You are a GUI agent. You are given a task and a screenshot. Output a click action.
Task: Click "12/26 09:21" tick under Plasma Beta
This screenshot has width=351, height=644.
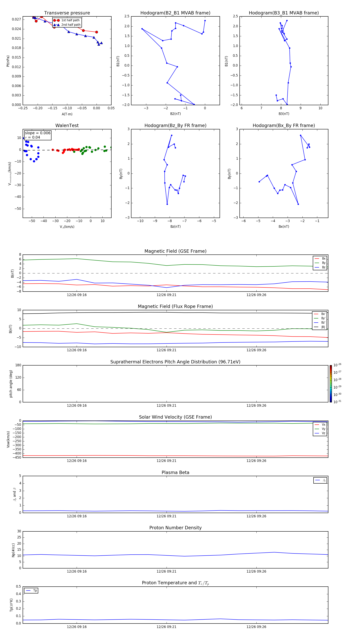[x=166, y=516]
